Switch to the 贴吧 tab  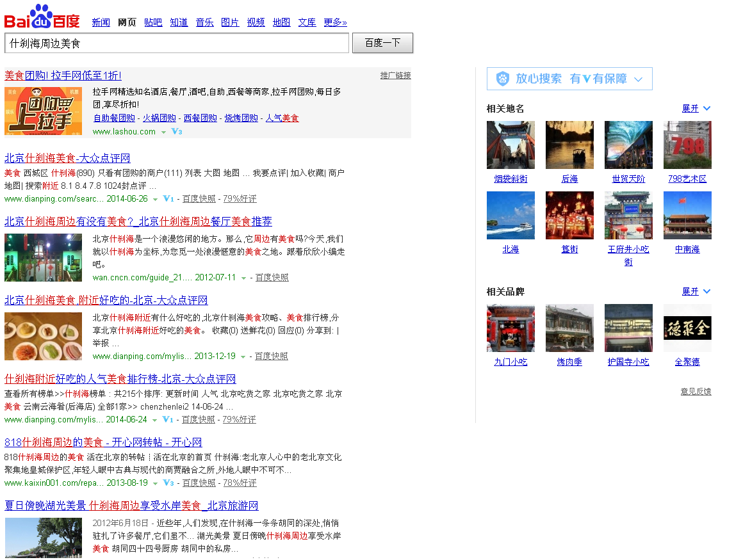(x=153, y=22)
